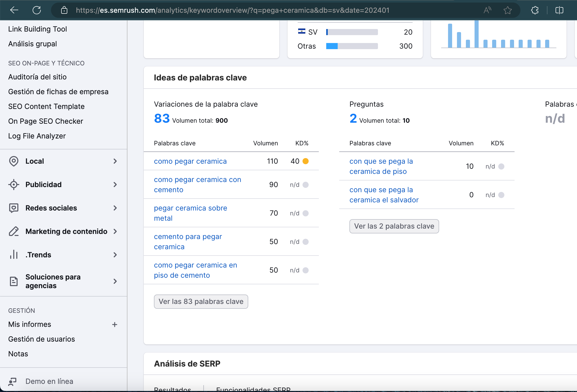Click the Volumen column header under Variaciones
This screenshot has width=577, height=392.
point(266,143)
